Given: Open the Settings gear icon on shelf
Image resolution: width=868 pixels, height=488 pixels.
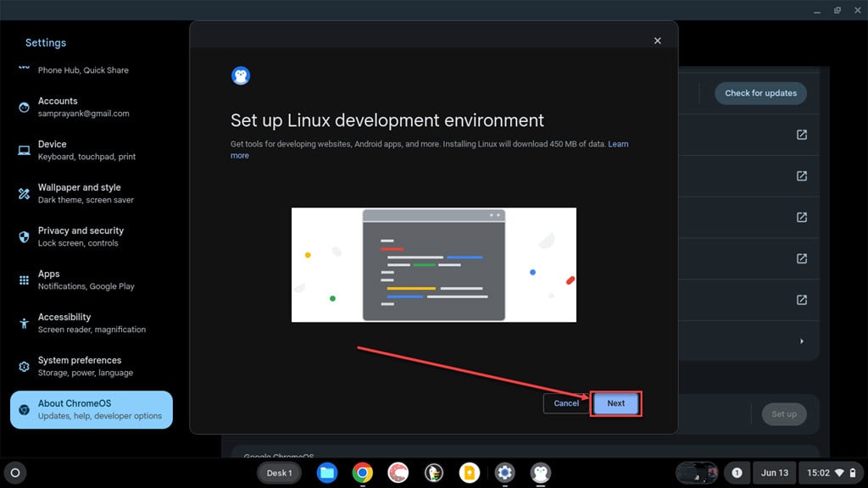Looking at the screenshot, I should [x=504, y=473].
